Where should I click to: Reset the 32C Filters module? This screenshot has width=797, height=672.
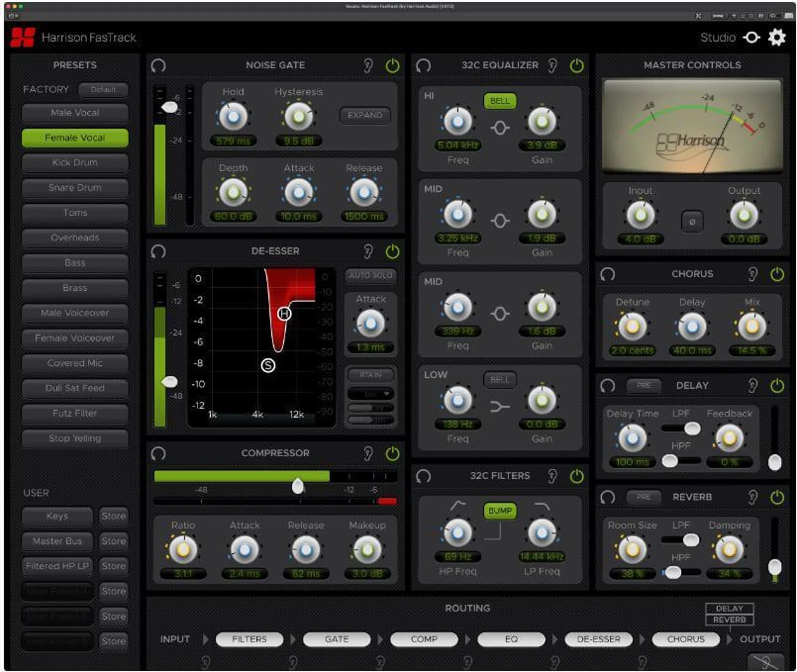click(x=423, y=476)
